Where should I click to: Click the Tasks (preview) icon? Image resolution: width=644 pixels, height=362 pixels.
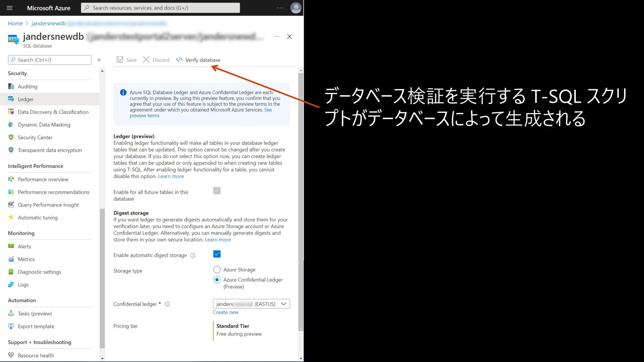(11, 313)
